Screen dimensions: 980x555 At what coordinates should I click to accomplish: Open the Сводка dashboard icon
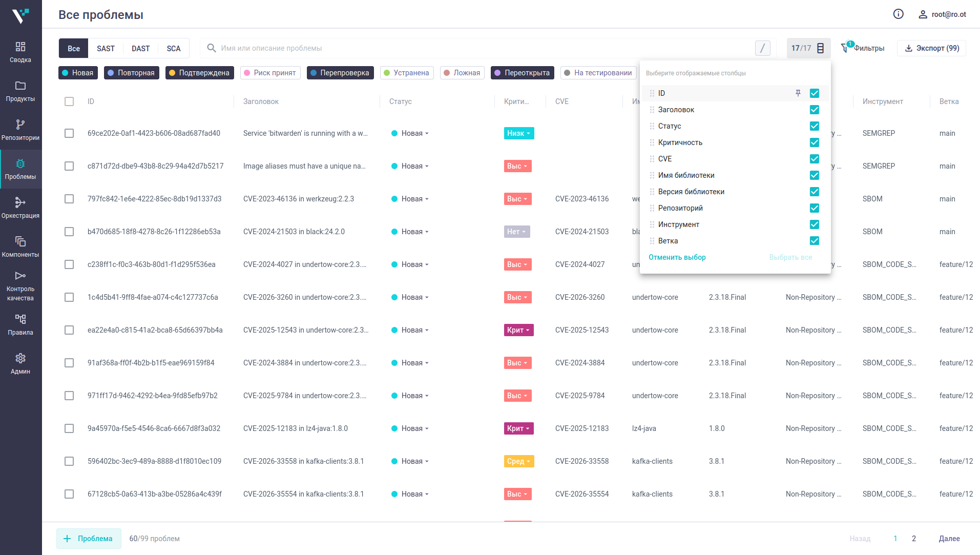pyautogui.click(x=20, y=47)
